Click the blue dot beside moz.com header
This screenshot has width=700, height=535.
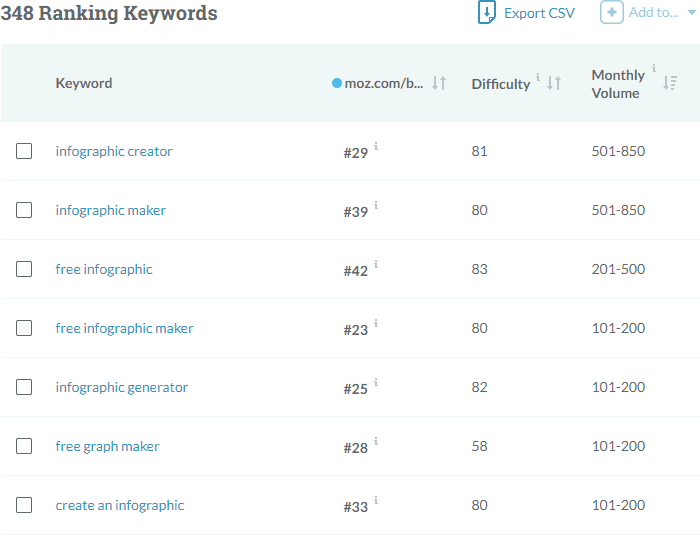(337, 83)
